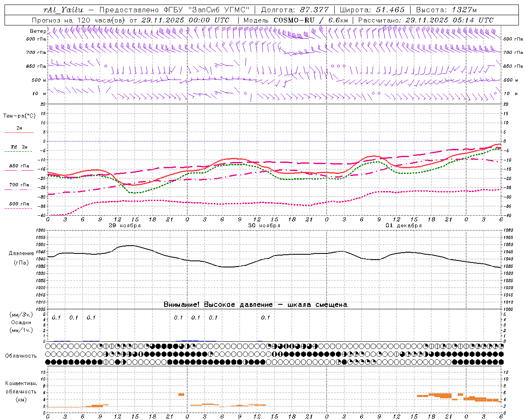This screenshot has width=525, height=420.
Task: Click the 500 м wind level label at left
Action: click(x=39, y=80)
